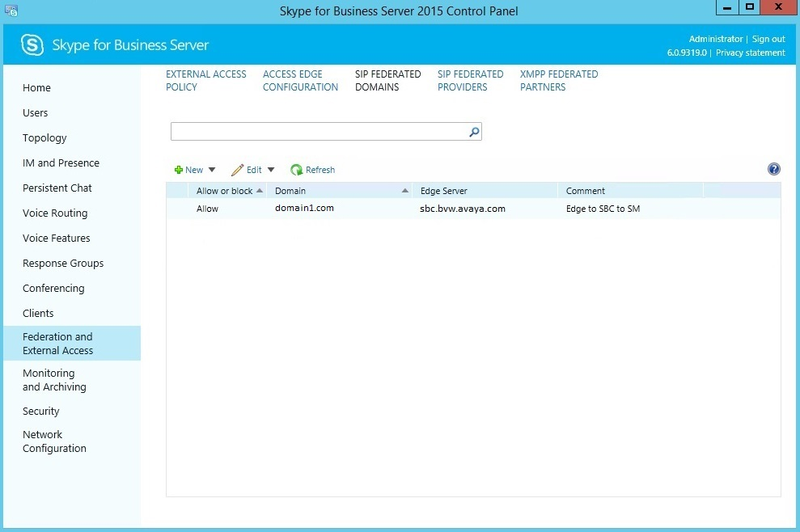Open Response Groups section
The width and height of the screenshot is (800, 532).
(x=63, y=264)
